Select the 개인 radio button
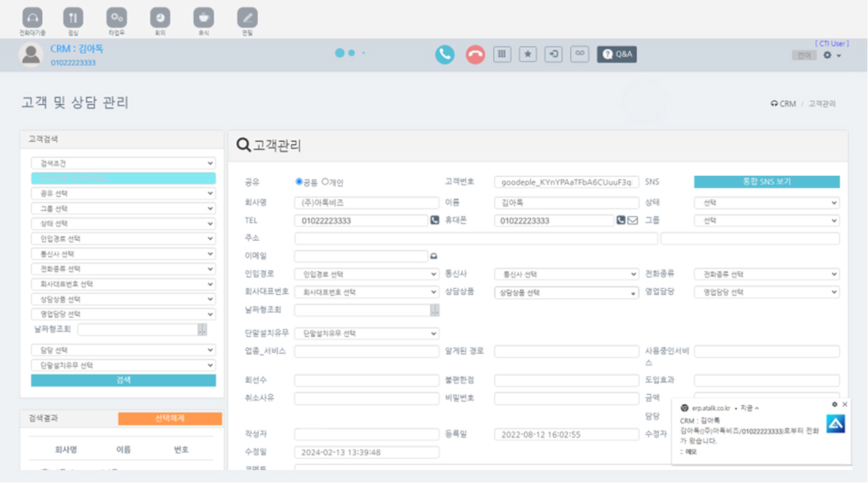Screen dimensions: 868x483 (325, 182)
